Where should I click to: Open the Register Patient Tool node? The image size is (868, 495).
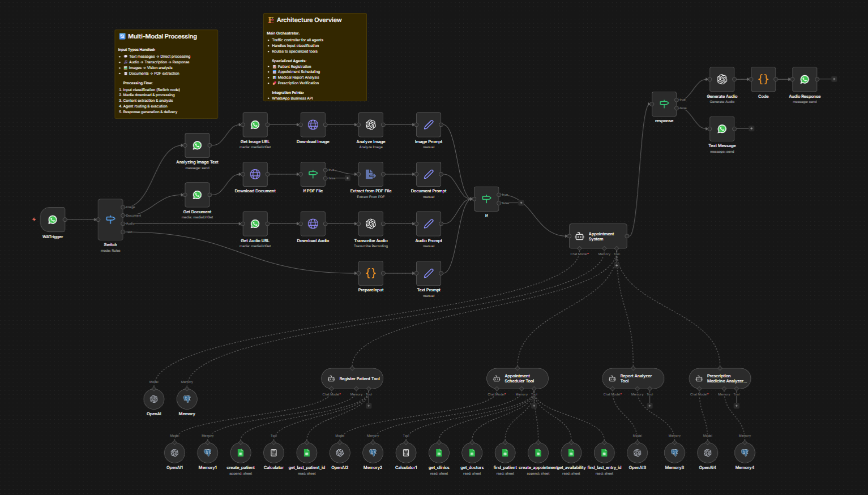click(353, 378)
